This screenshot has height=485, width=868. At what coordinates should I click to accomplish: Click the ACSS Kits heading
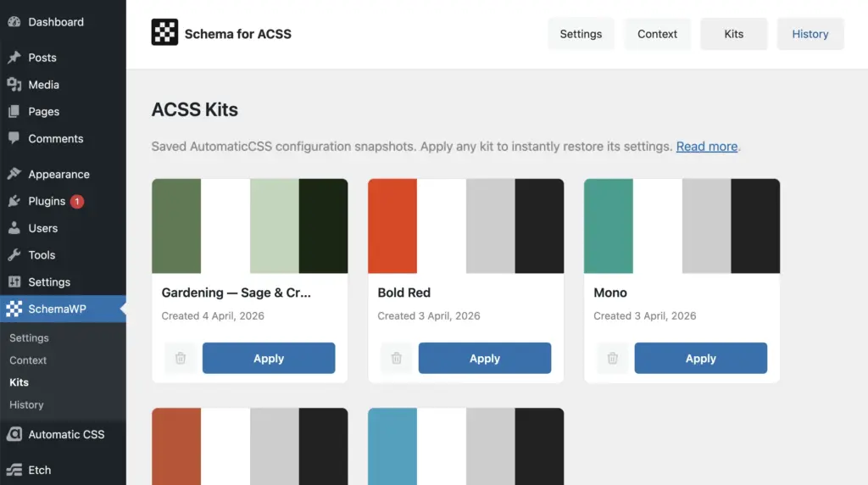195,109
